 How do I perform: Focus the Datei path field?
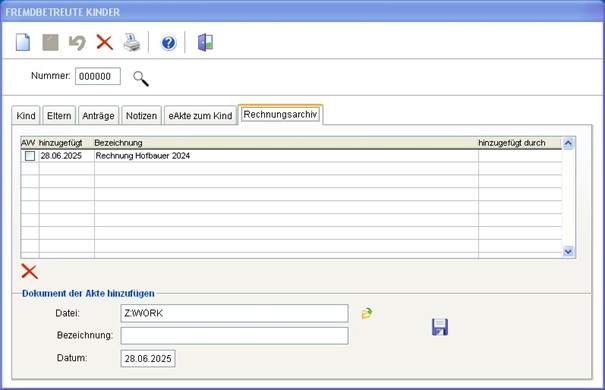tap(234, 313)
